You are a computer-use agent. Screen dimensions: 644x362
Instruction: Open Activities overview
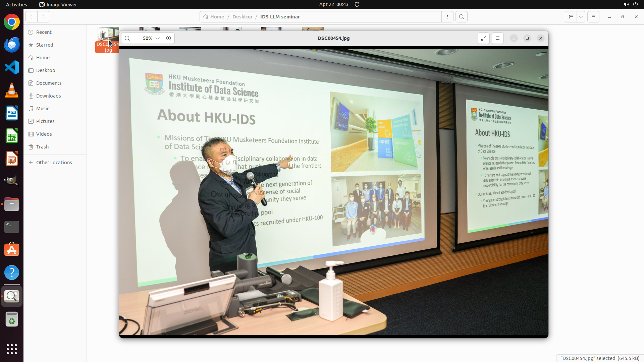(16, 4)
